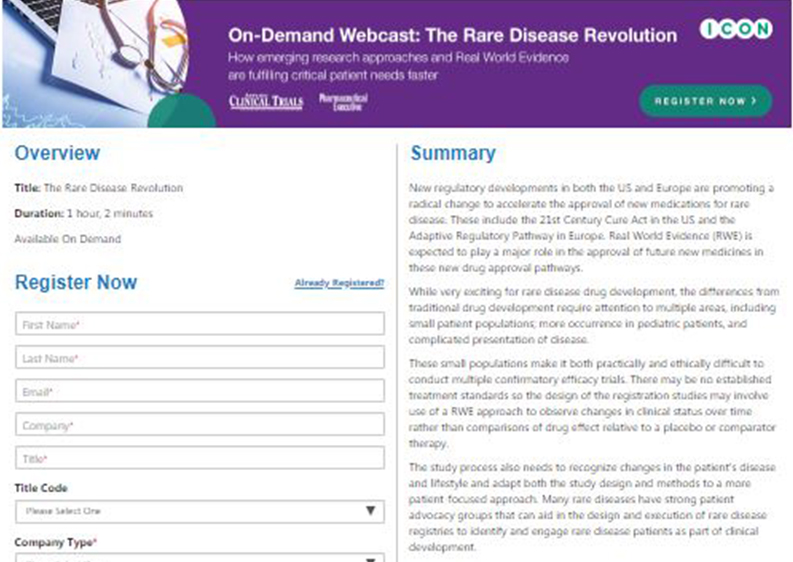Click the Register Now form heading
This screenshot has height=562, width=793.
tap(76, 282)
